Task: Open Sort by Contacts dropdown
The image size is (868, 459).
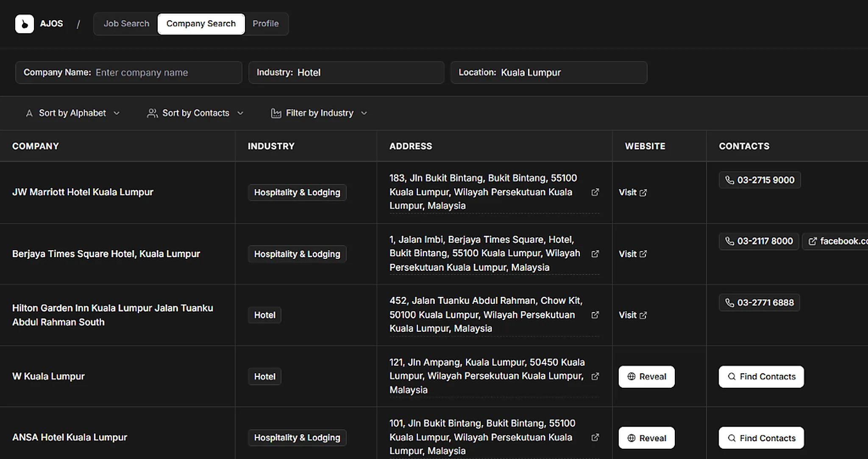Action: pos(195,113)
